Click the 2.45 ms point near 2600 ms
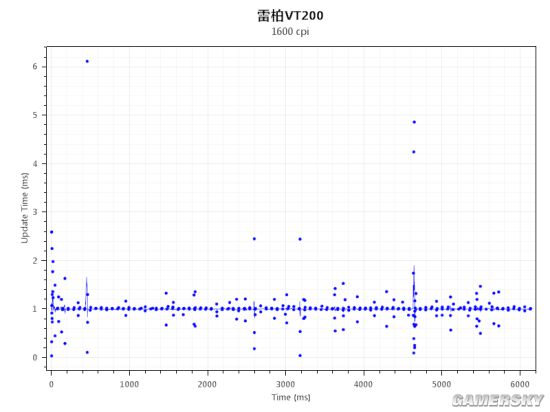Viewport: 550px width, 412px height. [x=254, y=239]
